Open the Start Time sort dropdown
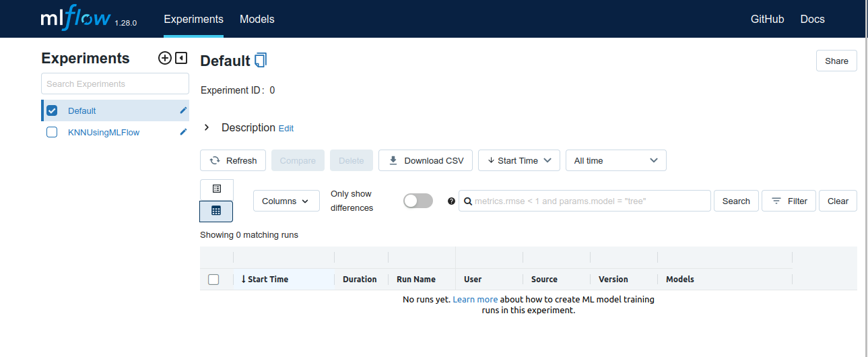This screenshot has height=357, width=868. [519, 160]
